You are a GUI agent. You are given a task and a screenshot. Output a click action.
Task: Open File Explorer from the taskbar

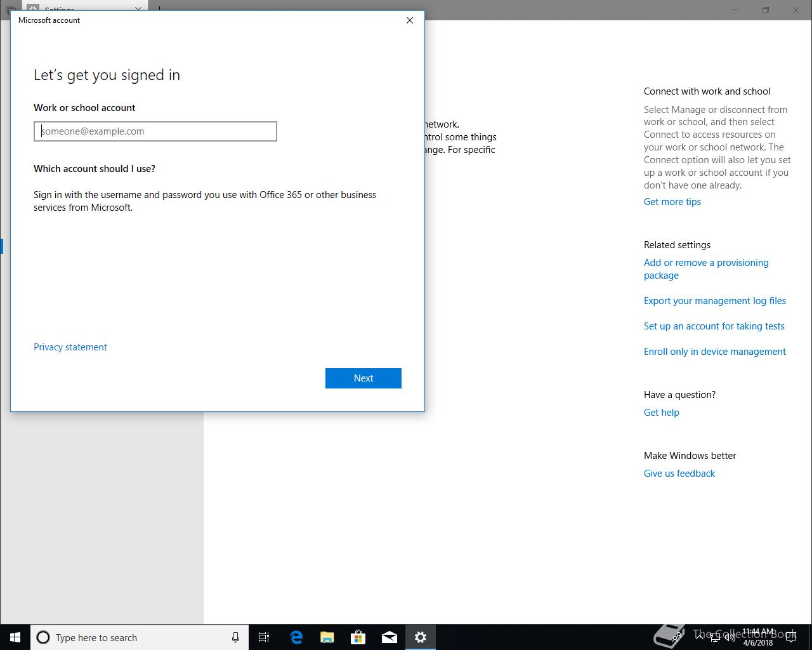coord(327,637)
